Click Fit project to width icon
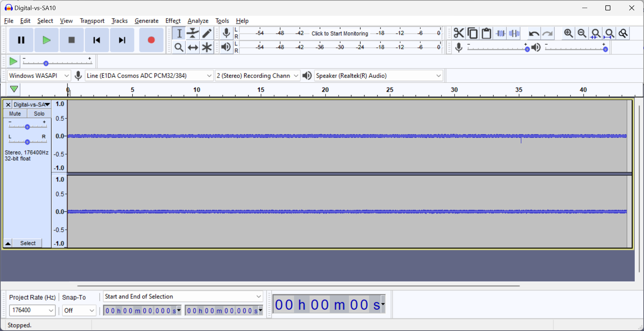Image resolution: width=644 pixels, height=331 pixels. click(x=610, y=33)
